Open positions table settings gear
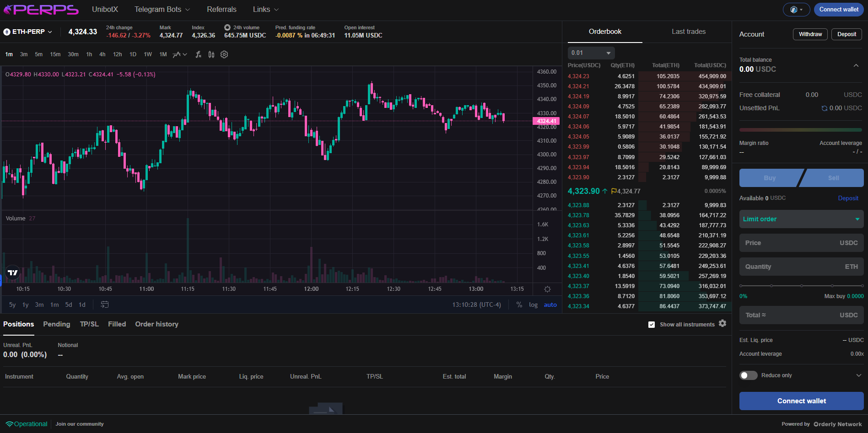Screen dimensions: 868x433 pyautogui.click(x=722, y=323)
